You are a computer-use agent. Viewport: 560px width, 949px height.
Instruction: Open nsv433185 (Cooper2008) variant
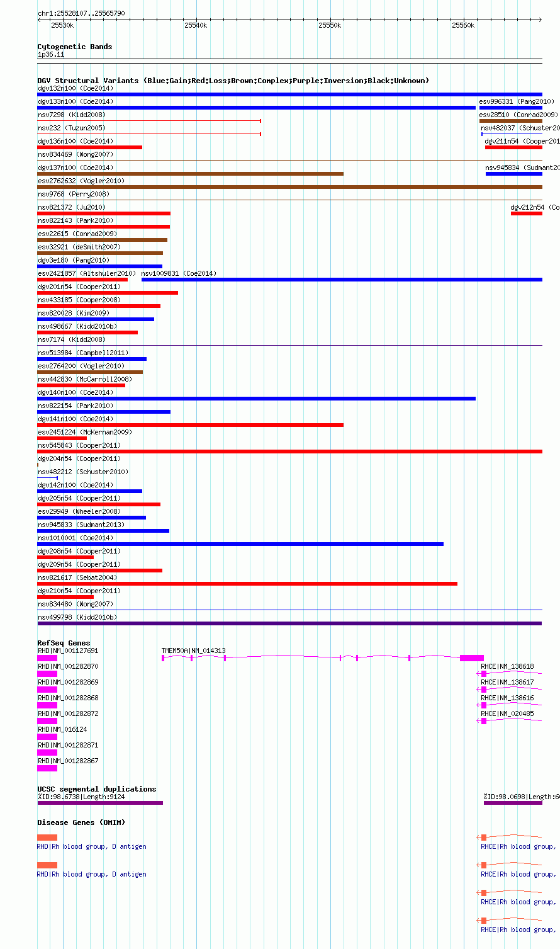coord(79,300)
